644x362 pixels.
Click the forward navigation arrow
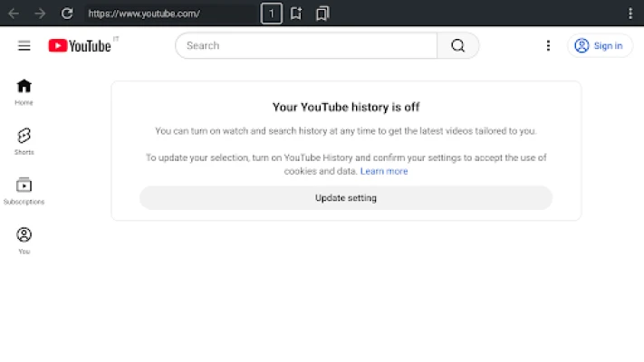click(x=40, y=14)
